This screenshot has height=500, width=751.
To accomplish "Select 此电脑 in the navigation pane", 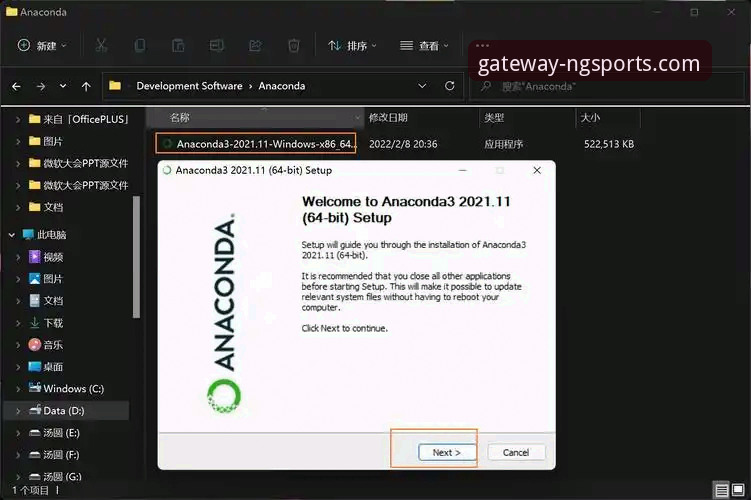I will (x=45, y=235).
